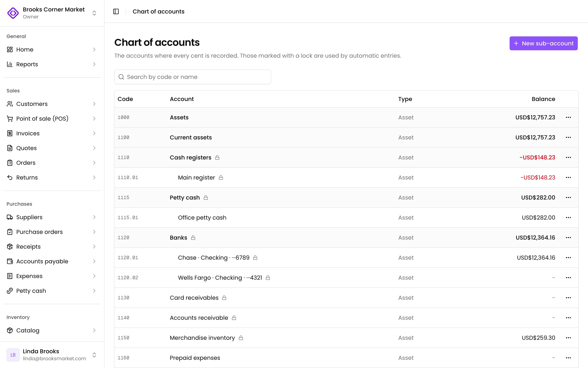Click the Reports bar chart icon

10,64
